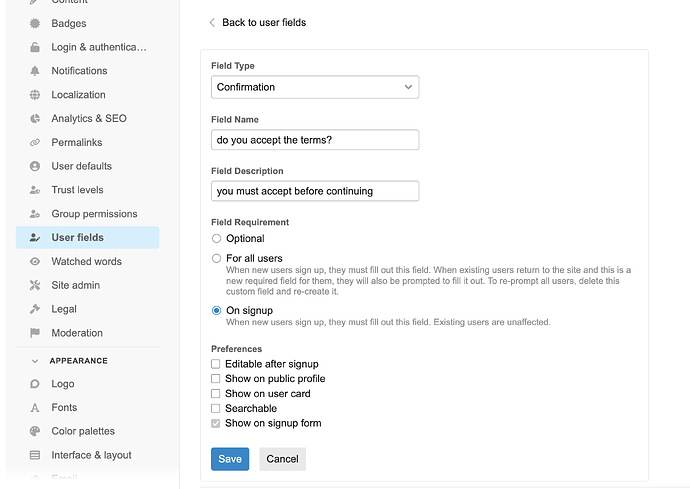Click the layout icon for Interface & layout
The width and height of the screenshot is (690, 489).
click(35, 455)
